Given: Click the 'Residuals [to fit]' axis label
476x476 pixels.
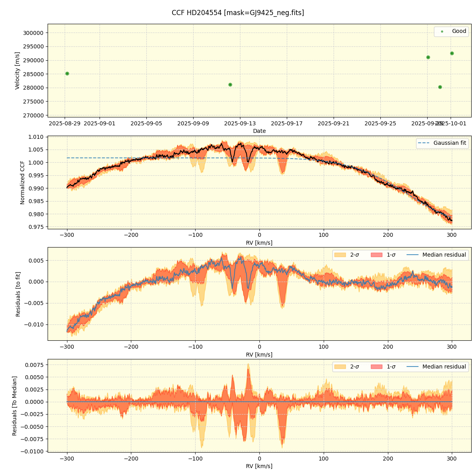Looking at the screenshot, I should coord(18,294).
